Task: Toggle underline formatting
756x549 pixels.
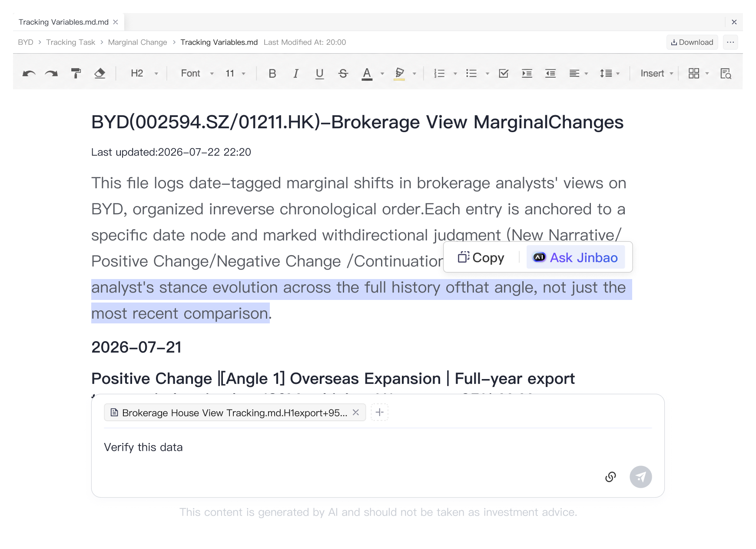Action: coord(319,73)
